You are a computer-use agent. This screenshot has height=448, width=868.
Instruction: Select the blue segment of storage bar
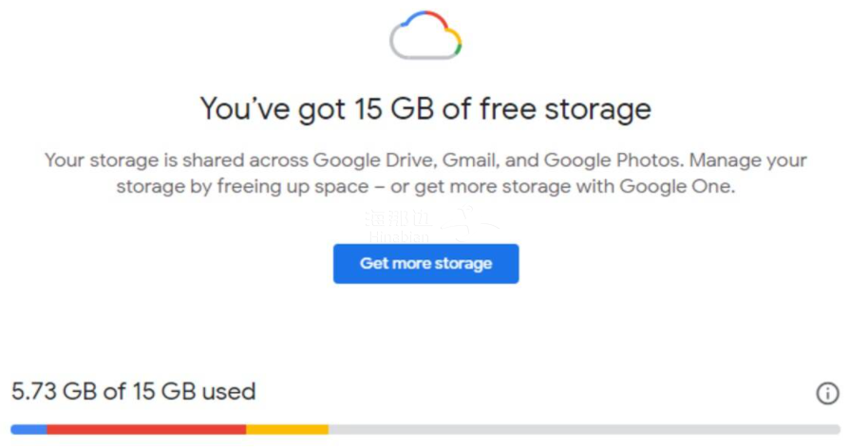pyautogui.click(x=28, y=429)
